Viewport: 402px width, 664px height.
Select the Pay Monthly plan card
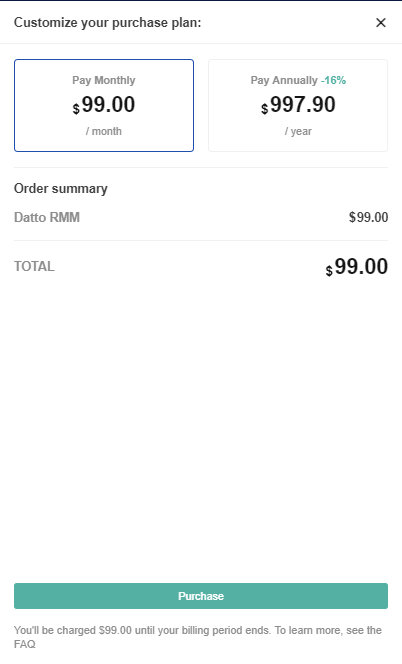pyautogui.click(x=104, y=105)
